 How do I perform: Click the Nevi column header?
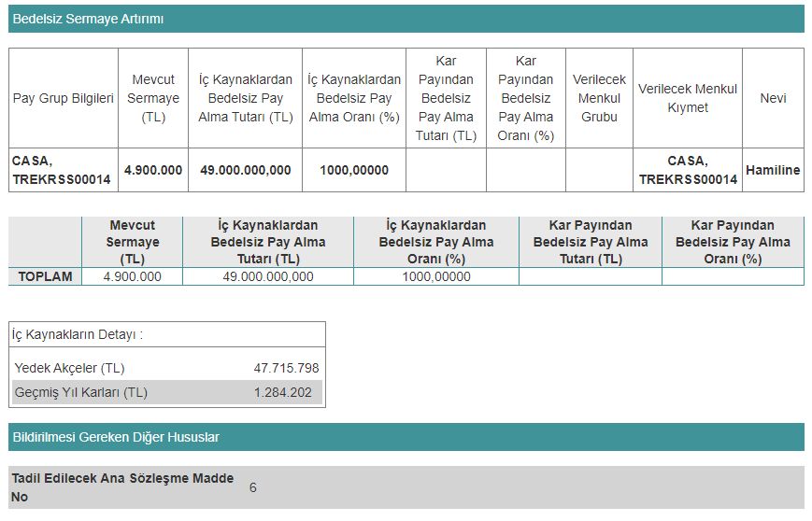[x=772, y=98]
